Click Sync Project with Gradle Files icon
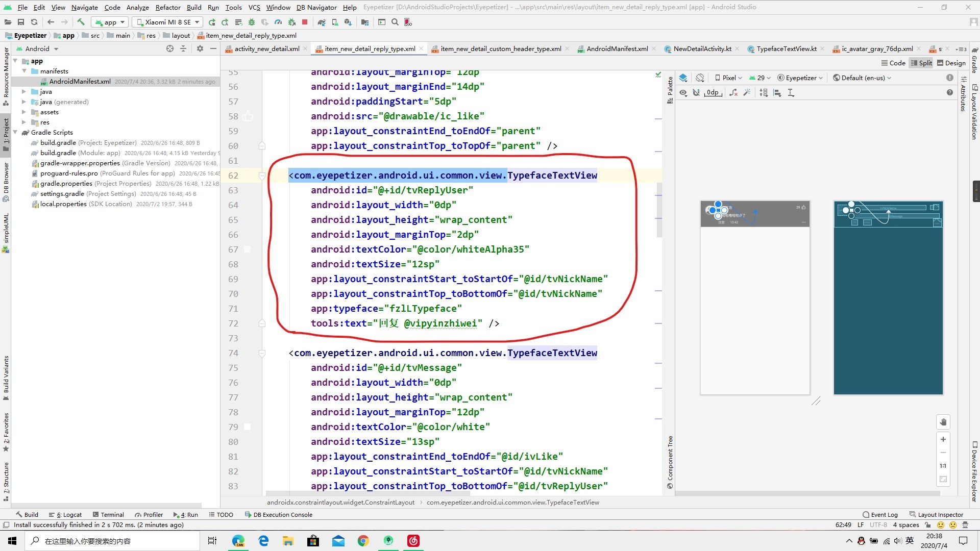The width and height of the screenshot is (980, 551). 321,22
